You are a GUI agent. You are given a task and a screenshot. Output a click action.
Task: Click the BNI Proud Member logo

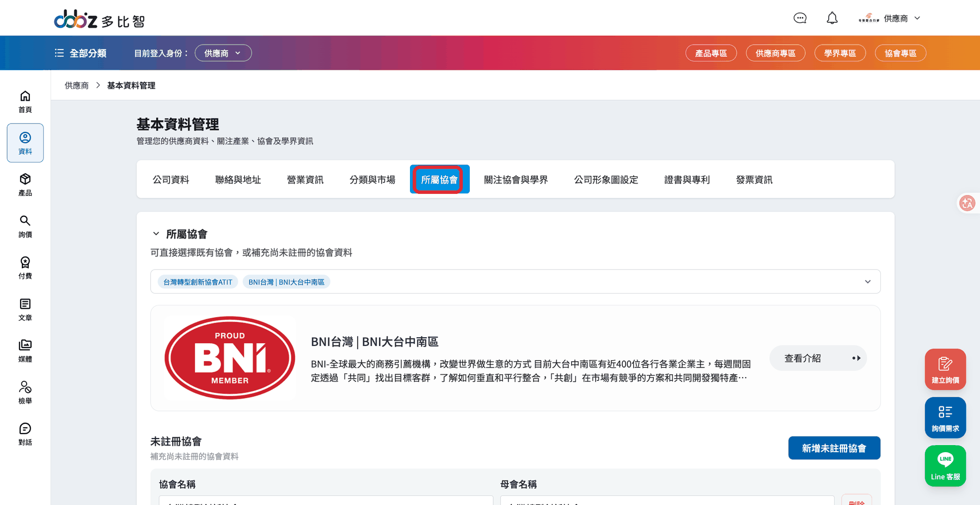pos(230,358)
